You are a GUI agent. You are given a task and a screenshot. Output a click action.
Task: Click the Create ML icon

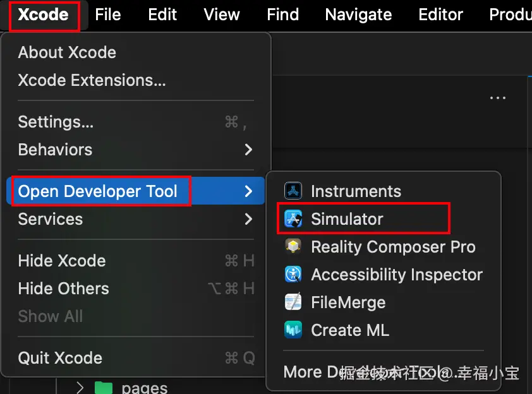(294, 330)
